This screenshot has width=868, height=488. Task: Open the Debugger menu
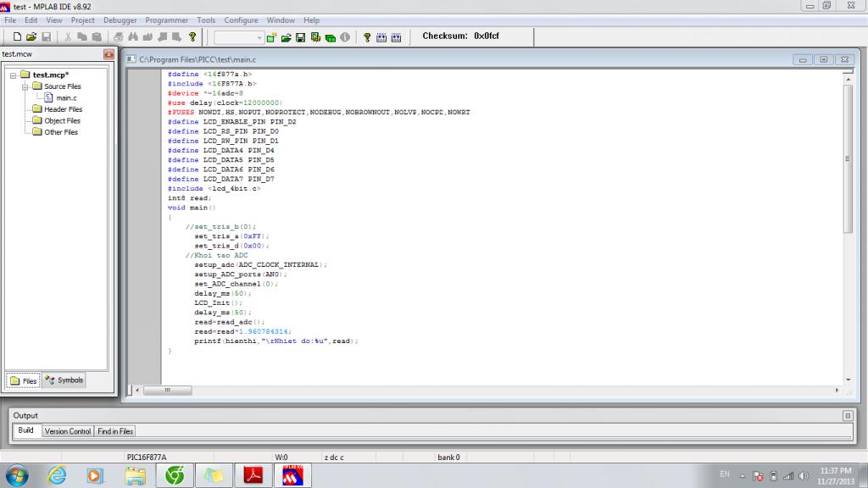point(120,20)
